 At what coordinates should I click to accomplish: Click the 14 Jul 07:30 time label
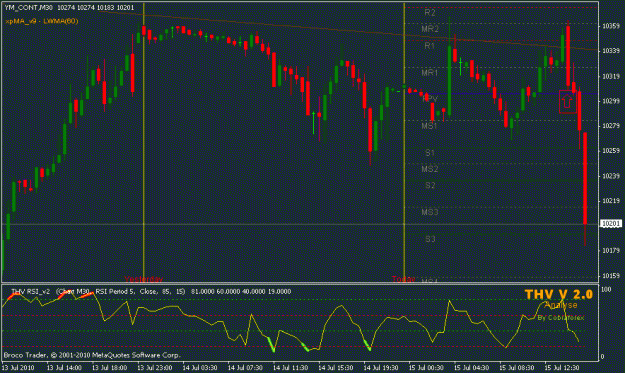[246, 367]
